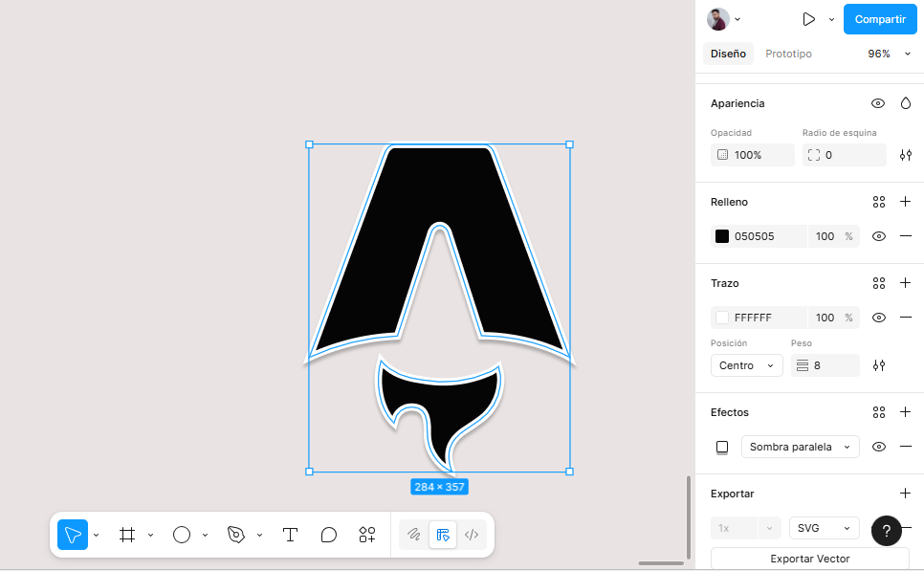Screen dimensions: 924x571
Task: Switch to the Prototipo tab
Action: (788, 54)
